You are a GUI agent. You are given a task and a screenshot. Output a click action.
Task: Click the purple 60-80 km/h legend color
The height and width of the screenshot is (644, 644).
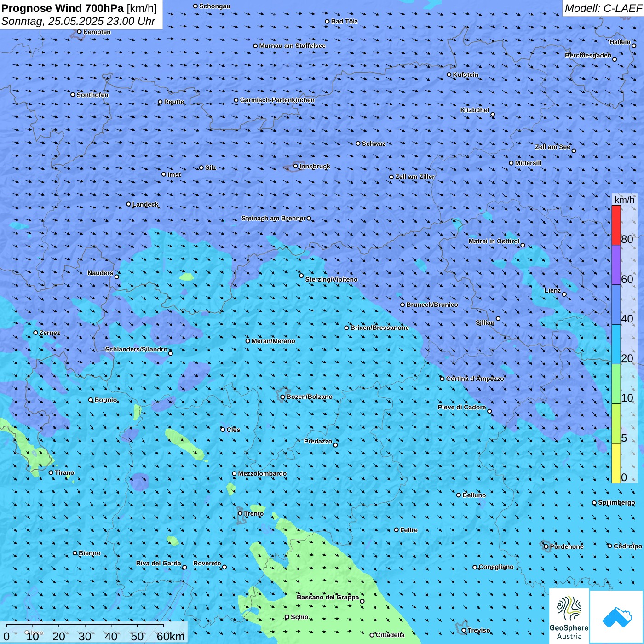coord(616,265)
